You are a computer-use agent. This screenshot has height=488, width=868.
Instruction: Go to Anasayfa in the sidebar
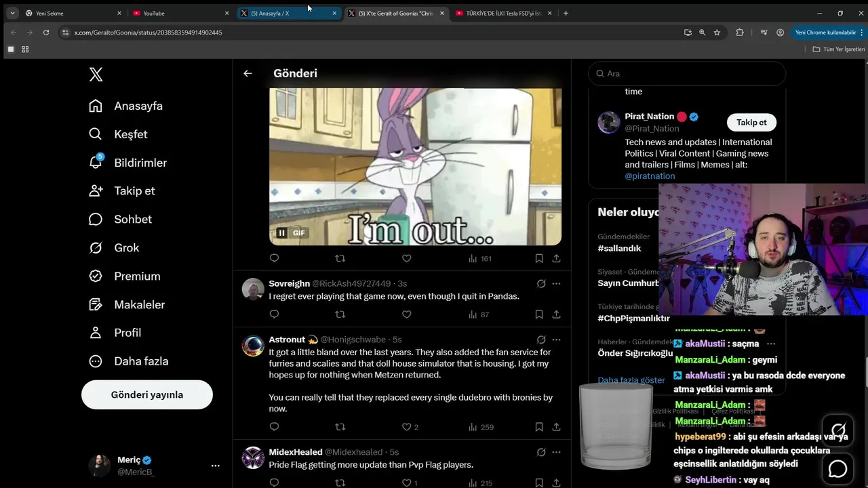tap(126, 106)
